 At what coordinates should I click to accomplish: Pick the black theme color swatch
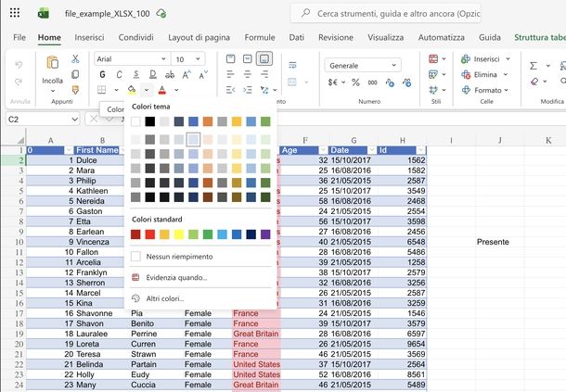[x=149, y=121]
